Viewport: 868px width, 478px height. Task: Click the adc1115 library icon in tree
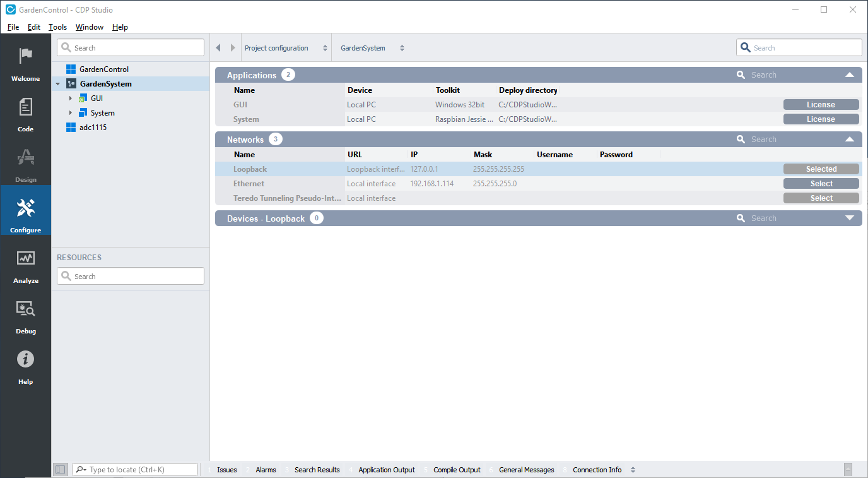click(71, 128)
